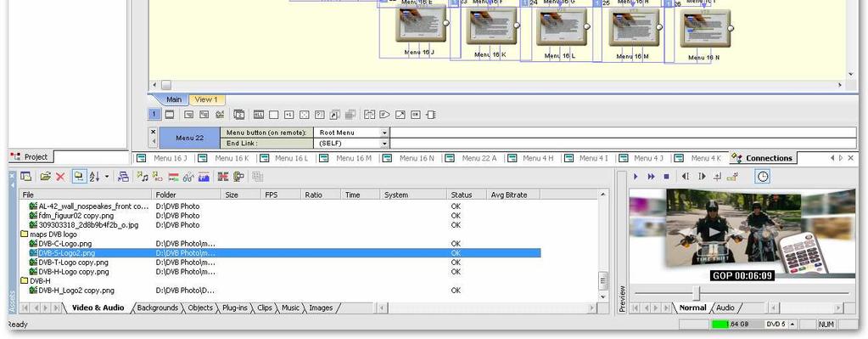
Task: Switch to the Backgrounds assets tab
Action: point(157,308)
